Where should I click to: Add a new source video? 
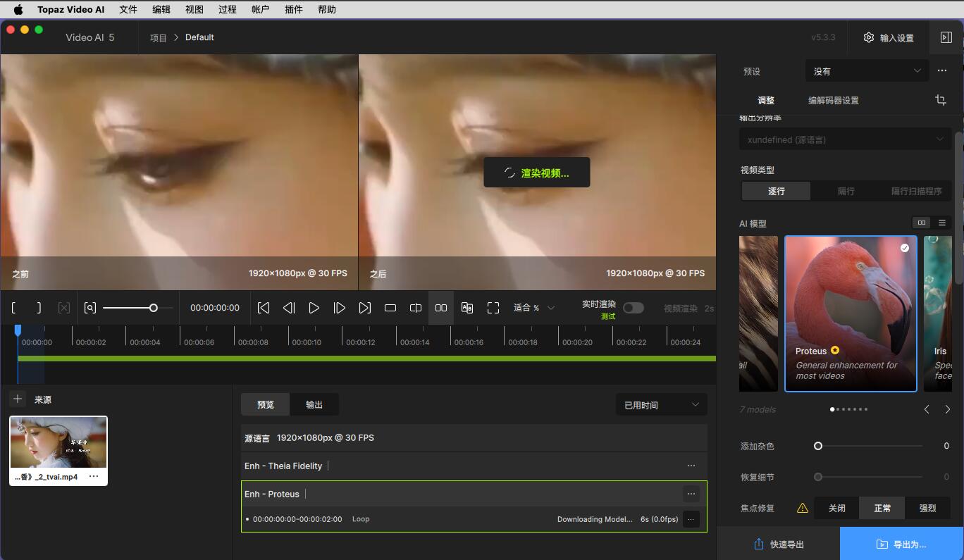point(18,399)
